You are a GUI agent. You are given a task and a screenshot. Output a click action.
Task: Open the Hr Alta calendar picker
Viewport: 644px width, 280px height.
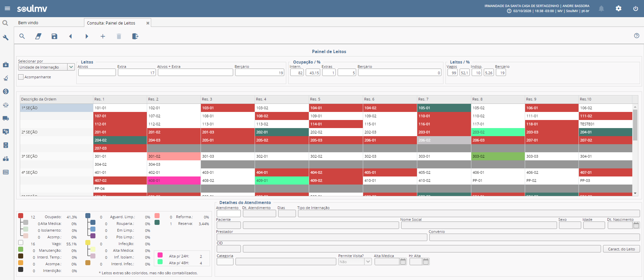coord(426,262)
